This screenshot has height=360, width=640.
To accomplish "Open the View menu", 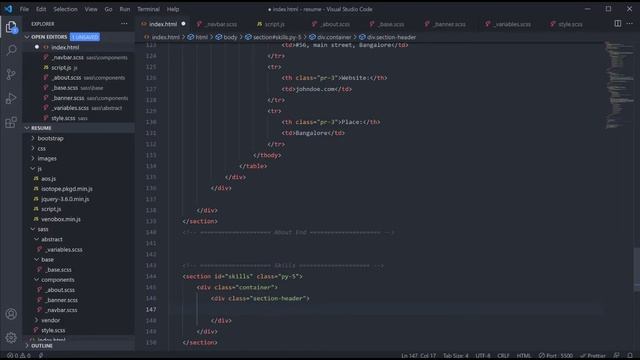I will pyautogui.click(x=91, y=9).
